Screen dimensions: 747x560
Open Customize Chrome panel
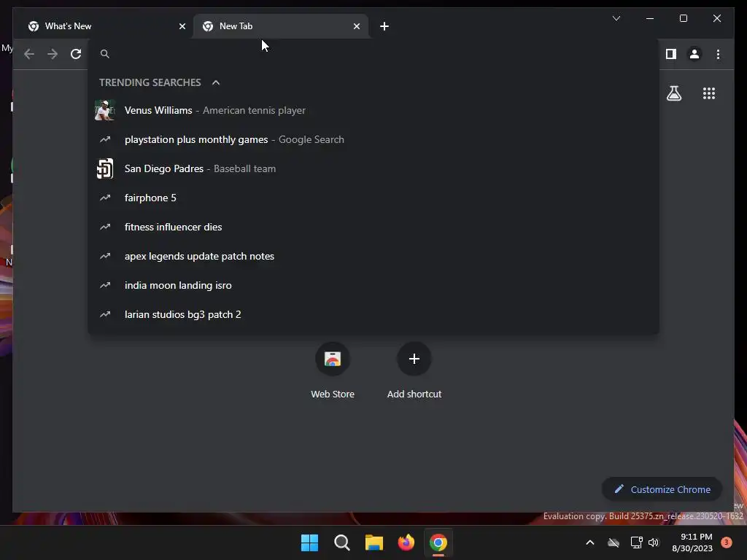[662, 489]
